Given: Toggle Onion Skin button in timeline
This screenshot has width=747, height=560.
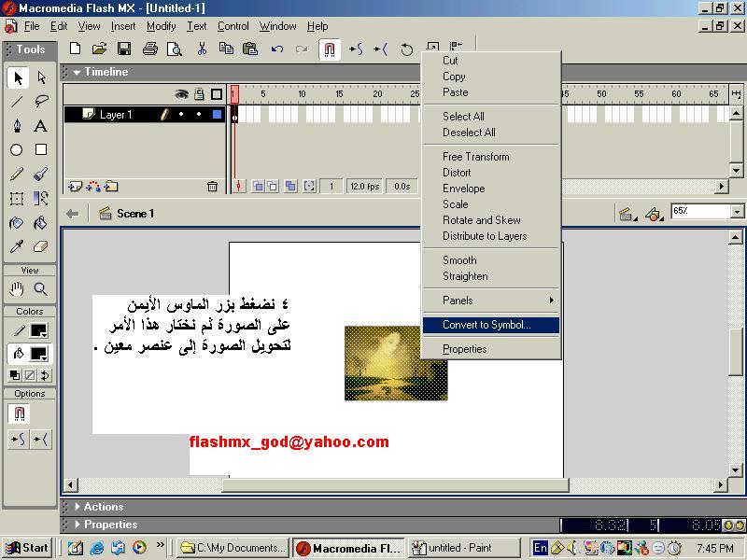Looking at the screenshot, I should coord(258,186).
